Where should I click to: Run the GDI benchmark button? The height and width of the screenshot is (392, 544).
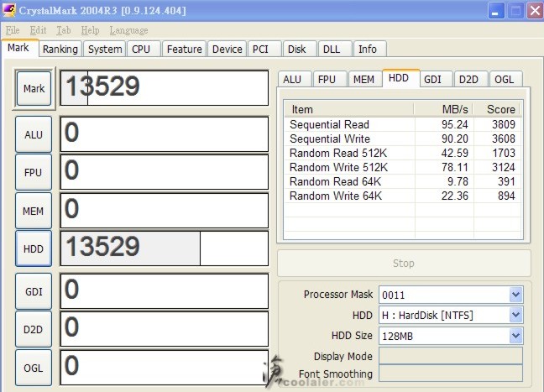(x=34, y=291)
